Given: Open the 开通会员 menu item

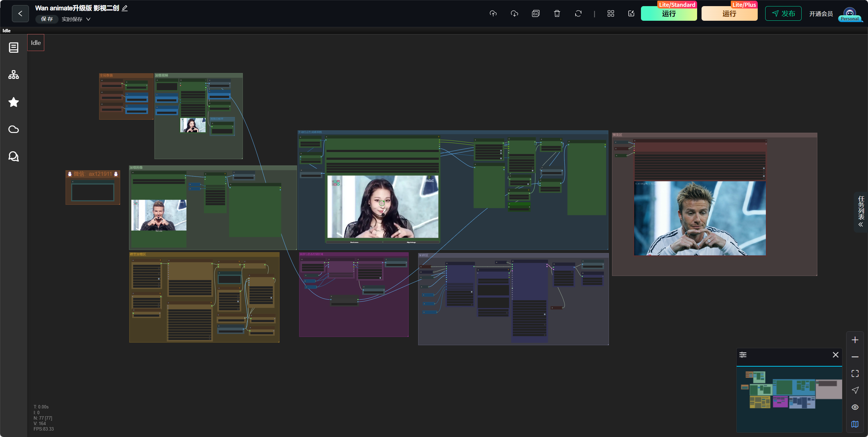Looking at the screenshot, I should pyautogui.click(x=821, y=14).
